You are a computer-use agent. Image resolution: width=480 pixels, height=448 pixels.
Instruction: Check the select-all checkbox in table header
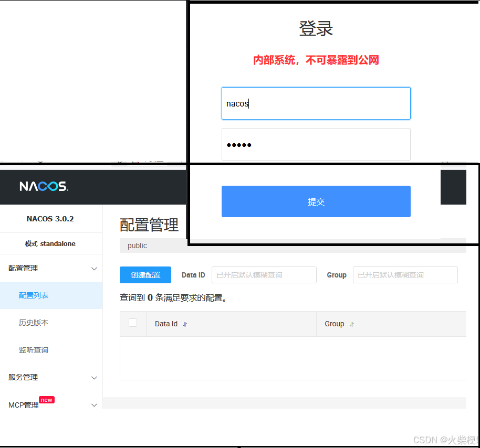(x=133, y=324)
